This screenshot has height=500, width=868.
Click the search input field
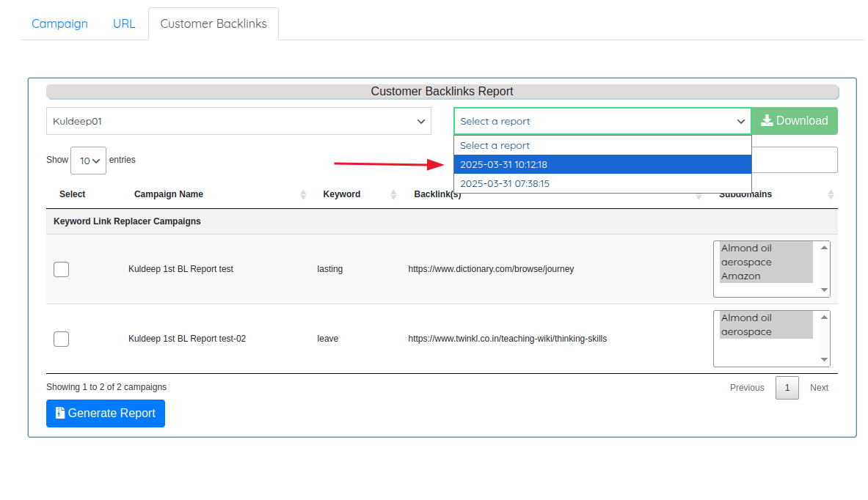point(795,160)
